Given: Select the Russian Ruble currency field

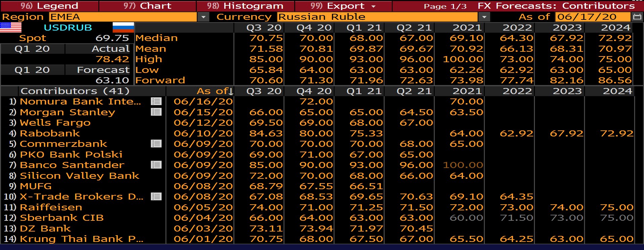Looking at the screenshot, I should (377, 17).
